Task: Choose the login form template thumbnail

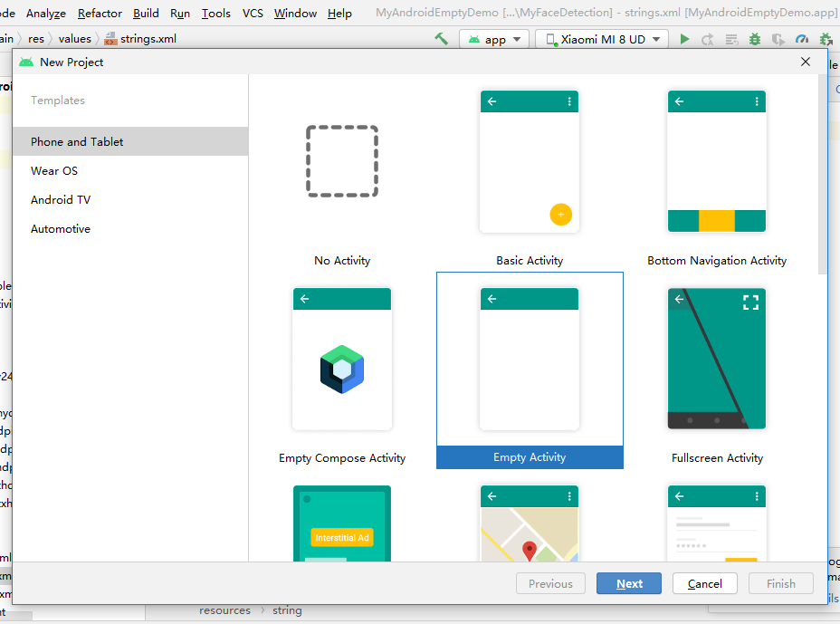Action: 717,523
